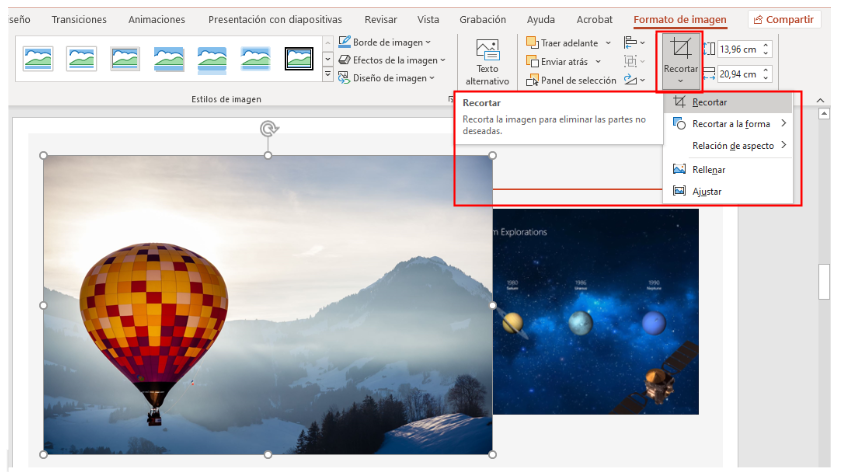Image resolution: width=842 pixels, height=472 pixels.
Task: Click Traer adelante button
Action: [562, 43]
